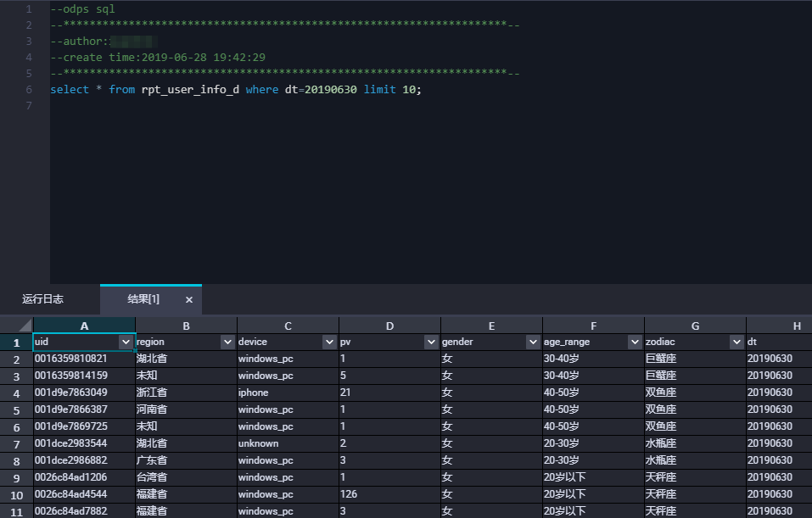Click the --create time comment line
The width and height of the screenshot is (812, 518).
[158, 58]
